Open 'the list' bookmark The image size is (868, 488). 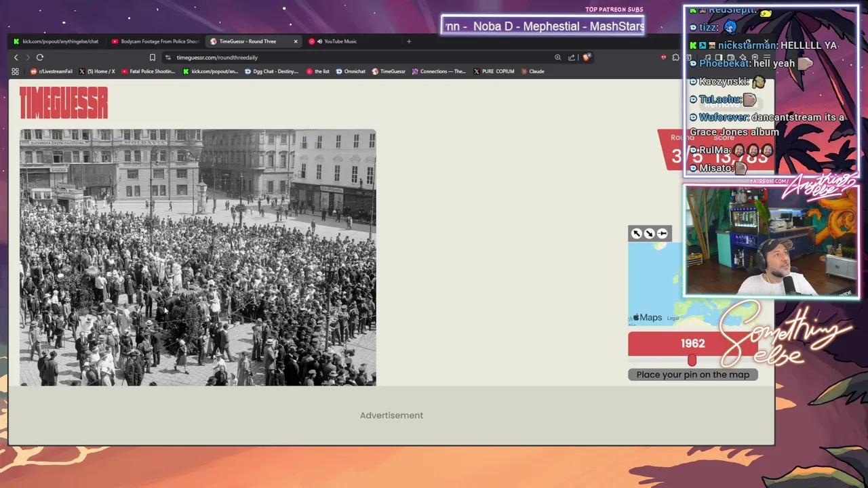point(318,71)
